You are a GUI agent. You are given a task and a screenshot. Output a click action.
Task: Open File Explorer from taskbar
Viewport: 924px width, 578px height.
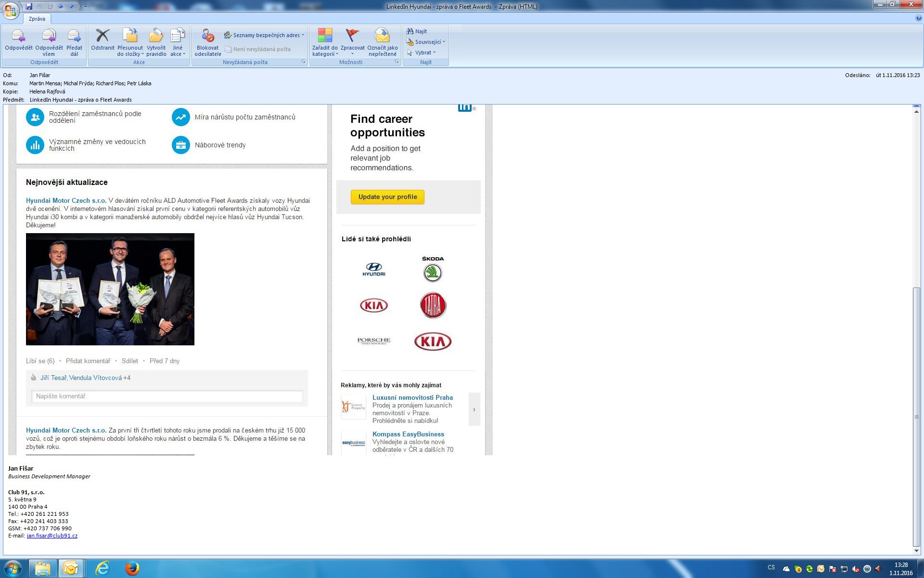[42, 569]
